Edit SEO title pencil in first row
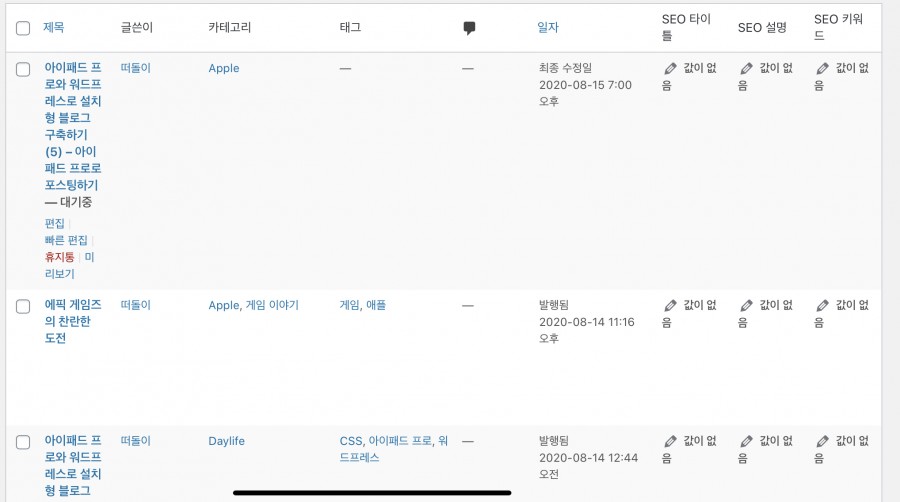This screenshot has width=900, height=502. 670,69
